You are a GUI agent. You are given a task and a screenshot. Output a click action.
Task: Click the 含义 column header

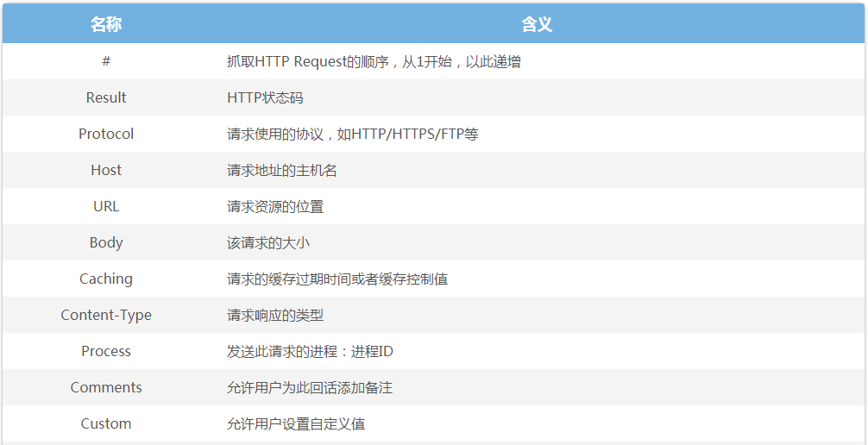click(x=537, y=24)
